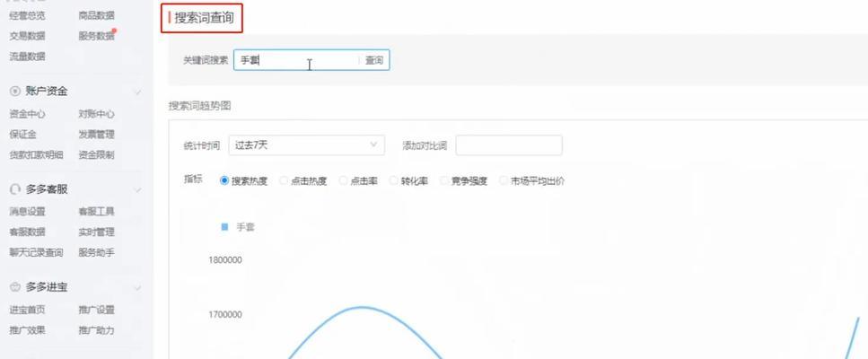
Task: Click the 多多进宝 section icon
Action: coord(15,287)
